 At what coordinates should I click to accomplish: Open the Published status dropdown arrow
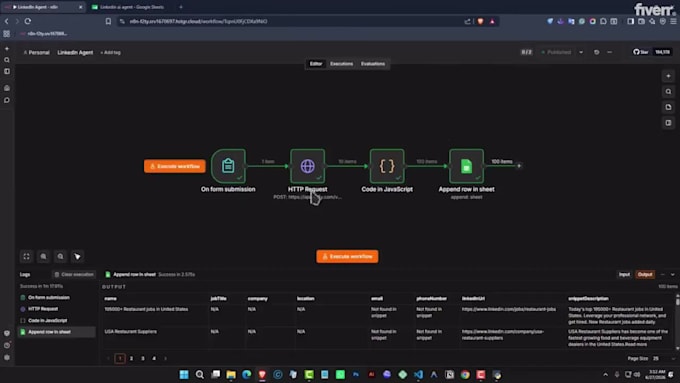pyautogui.click(x=581, y=52)
